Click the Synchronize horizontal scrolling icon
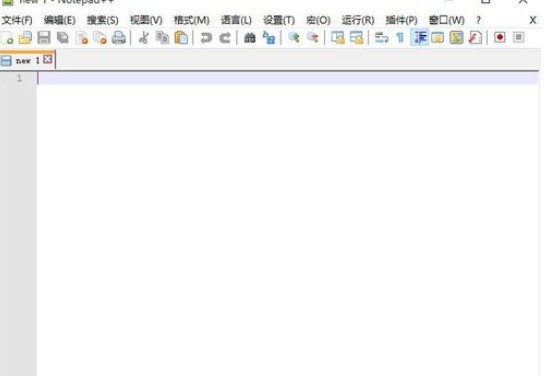Image resolution: width=549 pixels, height=376 pixels. [356, 38]
